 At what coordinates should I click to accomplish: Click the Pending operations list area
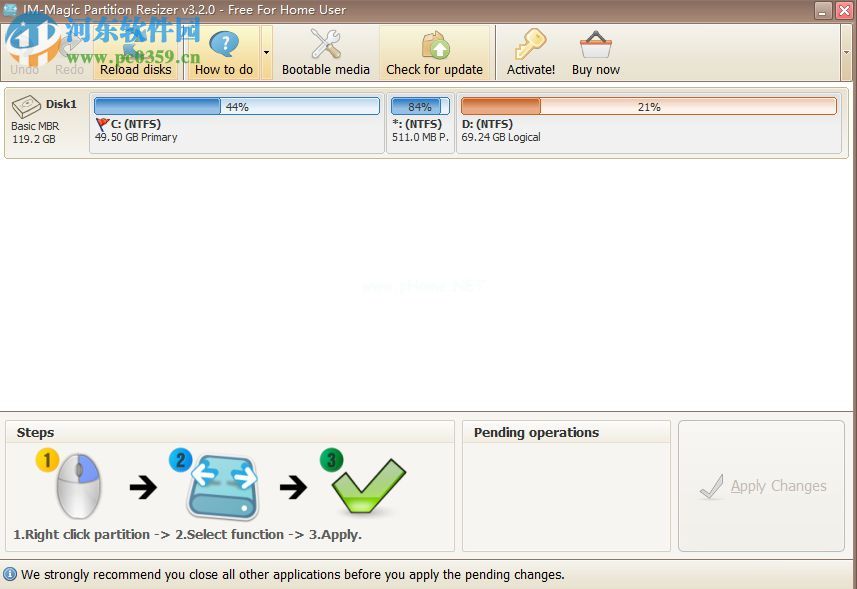tap(566, 495)
